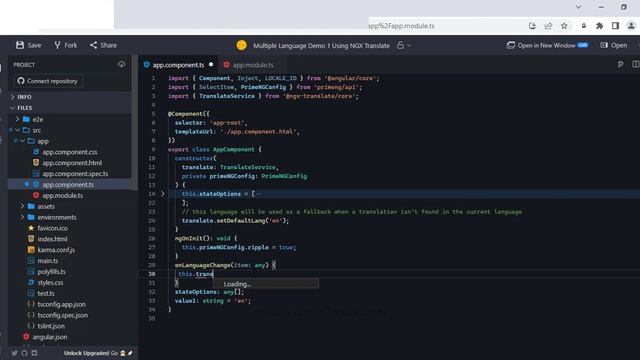Viewport: 640px width, 360px height.
Task: Open main.ts file
Action: click(x=48, y=261)
